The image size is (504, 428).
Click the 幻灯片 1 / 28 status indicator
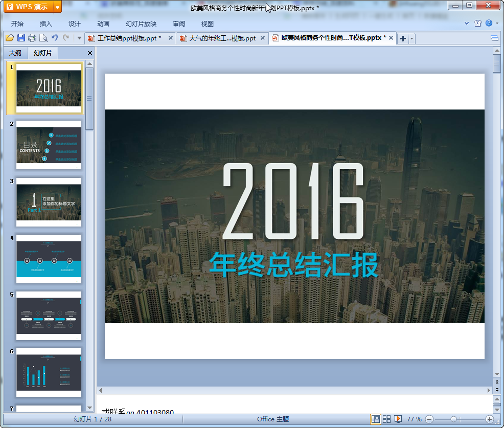click(x=92, y=419)
